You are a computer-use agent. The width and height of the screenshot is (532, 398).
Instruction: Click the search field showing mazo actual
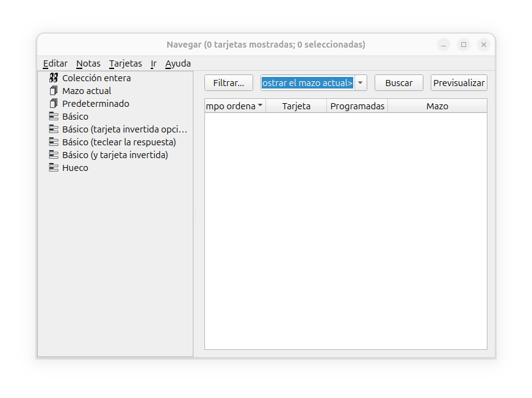(x=307, y=83)
